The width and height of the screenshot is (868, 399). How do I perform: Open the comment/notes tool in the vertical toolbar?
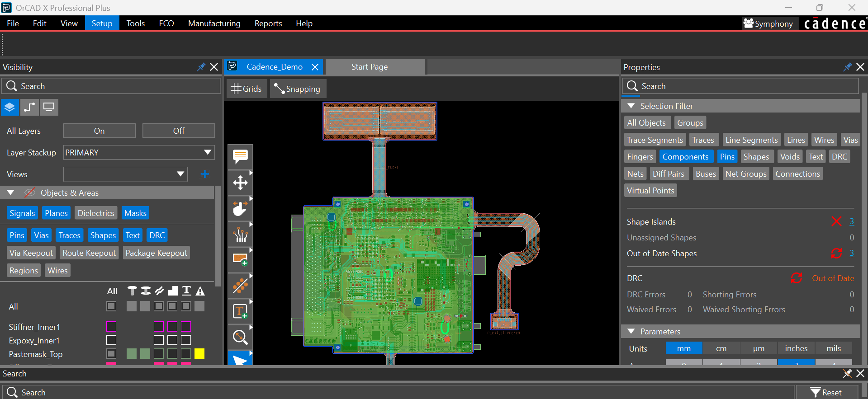[x=240, y=157]
